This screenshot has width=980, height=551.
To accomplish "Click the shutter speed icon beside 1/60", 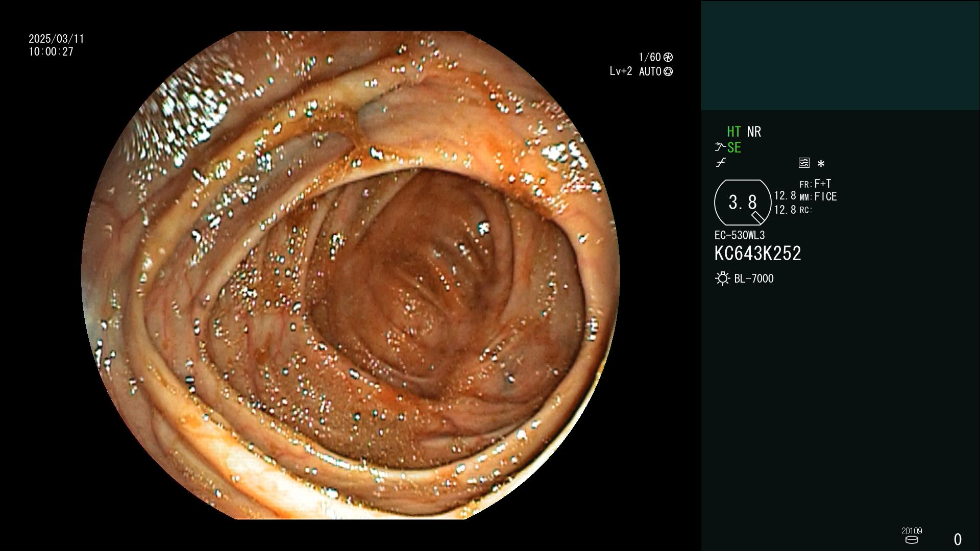I will point(668,57).
